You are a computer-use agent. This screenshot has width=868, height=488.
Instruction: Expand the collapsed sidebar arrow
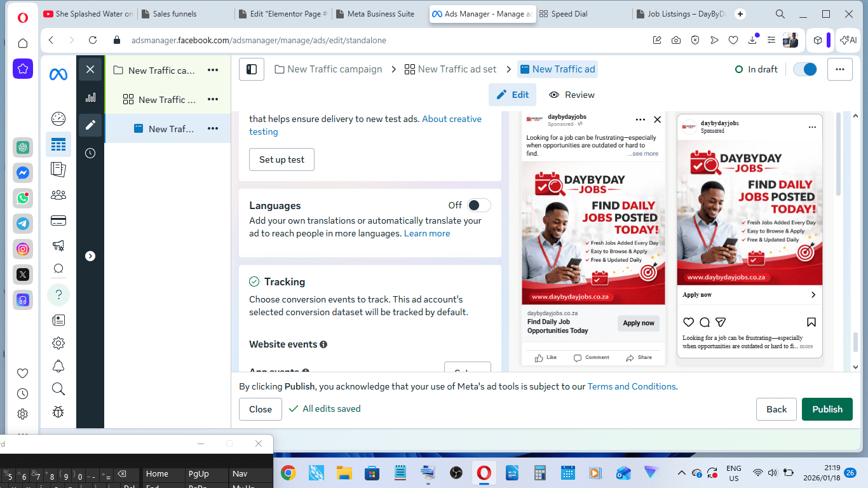tap(90, 256)
